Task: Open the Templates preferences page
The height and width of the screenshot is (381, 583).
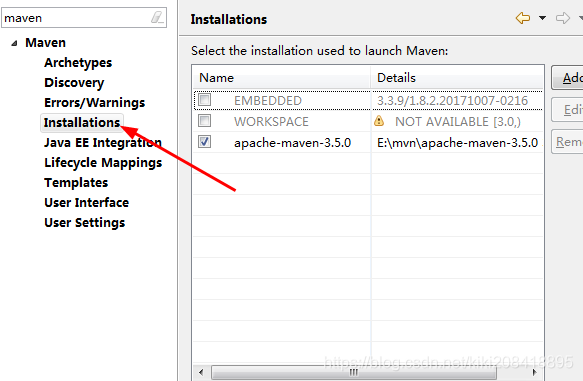Action: [x=76, y=183]
